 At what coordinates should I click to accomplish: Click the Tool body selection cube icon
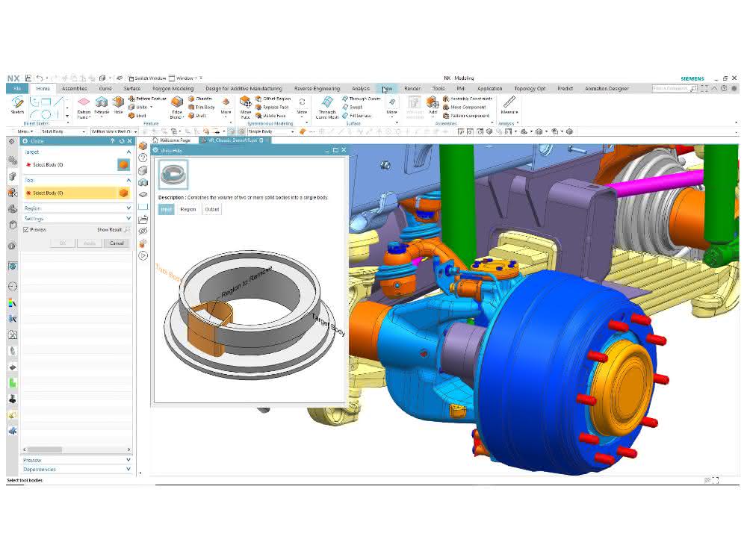[x=123, y=193]
